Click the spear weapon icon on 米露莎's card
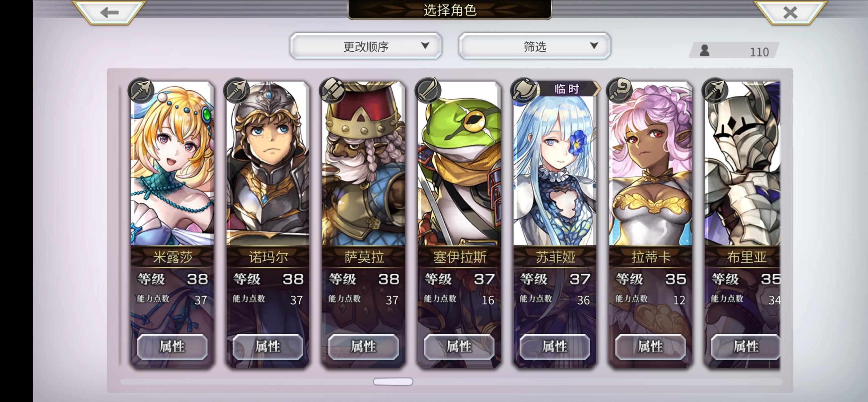868x402 pixels. click(141, 90)
